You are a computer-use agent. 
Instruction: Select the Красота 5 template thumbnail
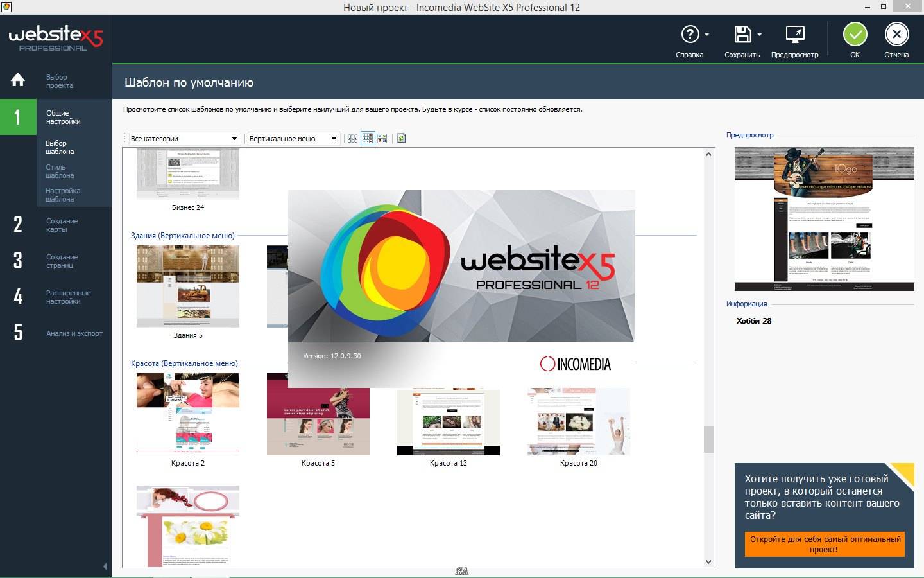click(x=318, y=414)
